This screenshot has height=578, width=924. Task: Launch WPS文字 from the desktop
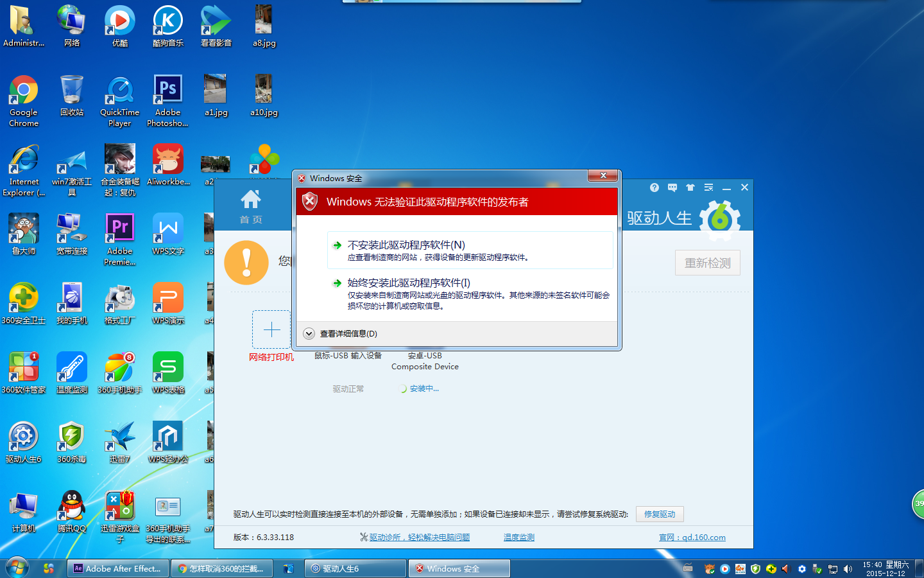tap(168, 234)
